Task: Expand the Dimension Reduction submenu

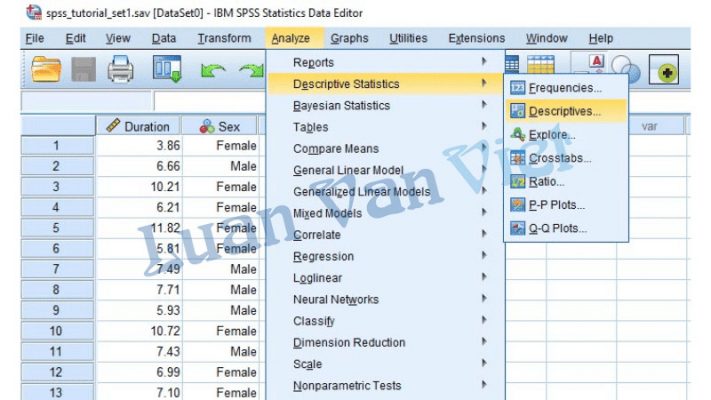Action: pos(385,342)
